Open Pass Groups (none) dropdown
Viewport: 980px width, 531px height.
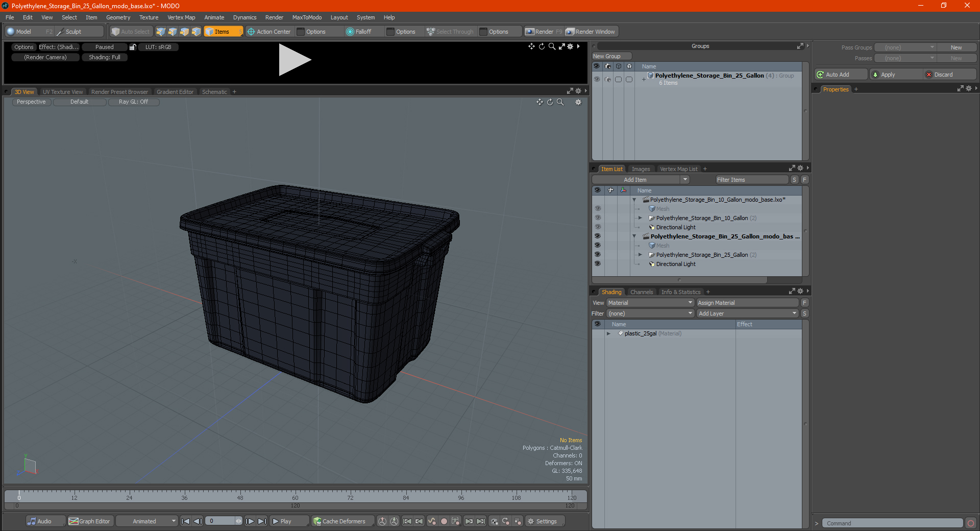[x=905, y=47]
